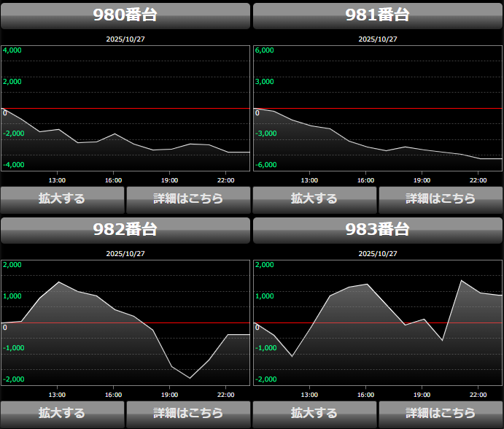Screen dimensions: 504x429
Task: Click 拡大する below the 982 graph
Action: coord(63,413)
